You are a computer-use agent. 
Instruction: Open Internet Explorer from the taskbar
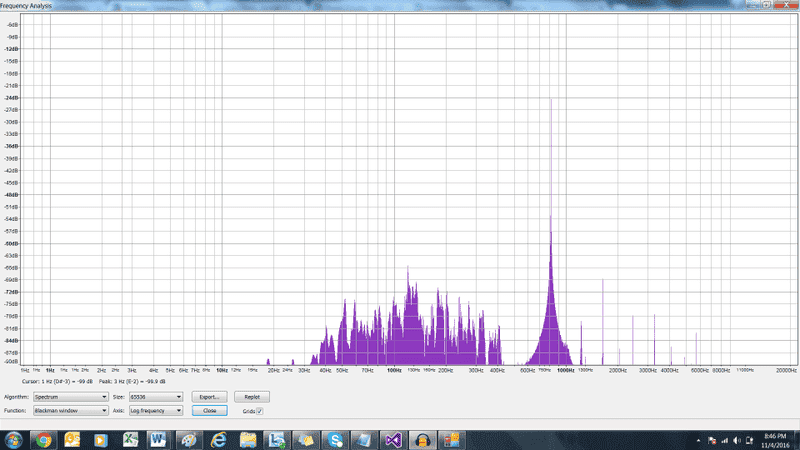tap(218, 439)
